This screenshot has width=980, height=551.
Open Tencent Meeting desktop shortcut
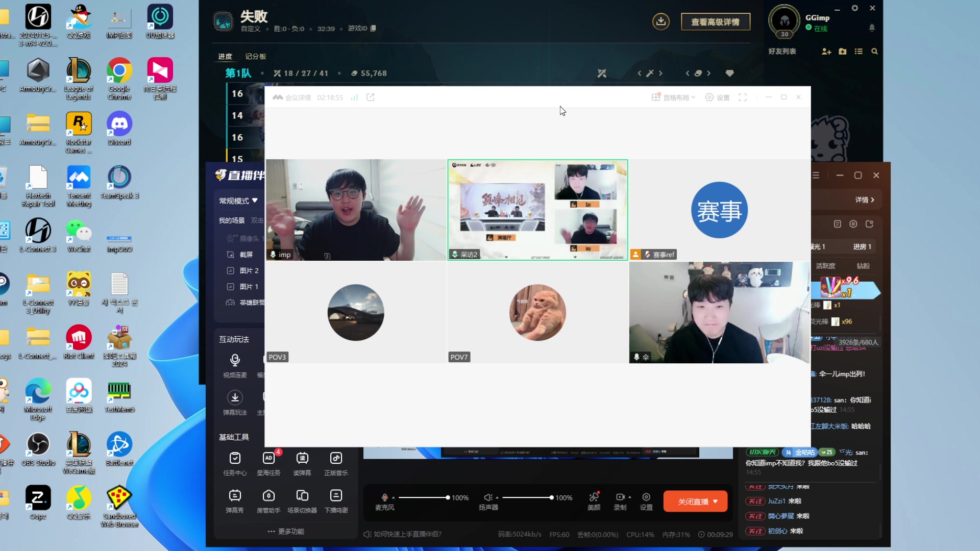click(x=79, y=186)
